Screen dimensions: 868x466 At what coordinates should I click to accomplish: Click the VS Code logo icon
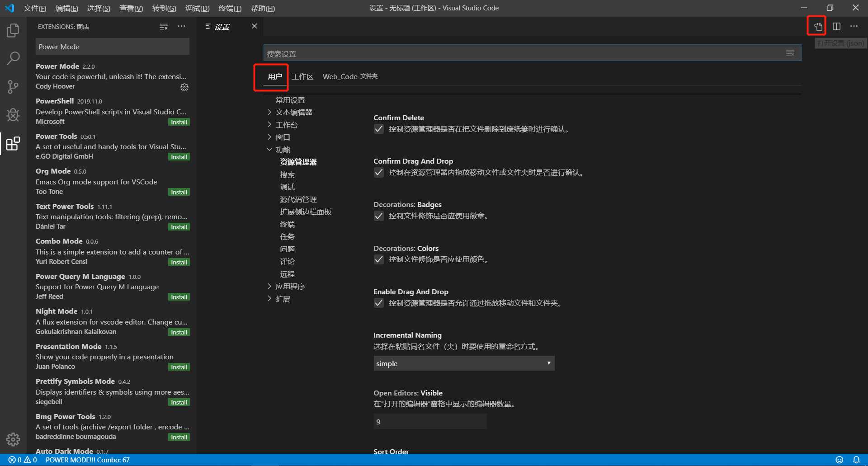(x=9, y=8)
